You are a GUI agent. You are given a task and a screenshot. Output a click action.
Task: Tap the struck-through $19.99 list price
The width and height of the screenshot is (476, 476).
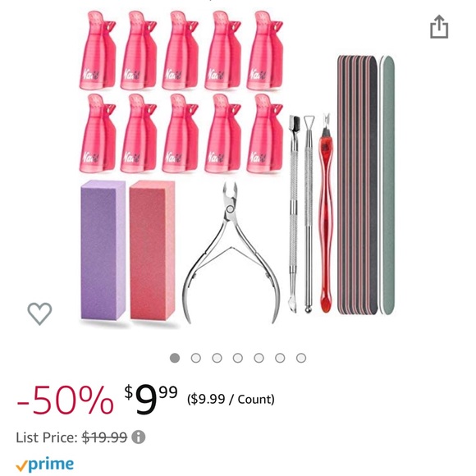pyautogui.click(x=105, y=437)
